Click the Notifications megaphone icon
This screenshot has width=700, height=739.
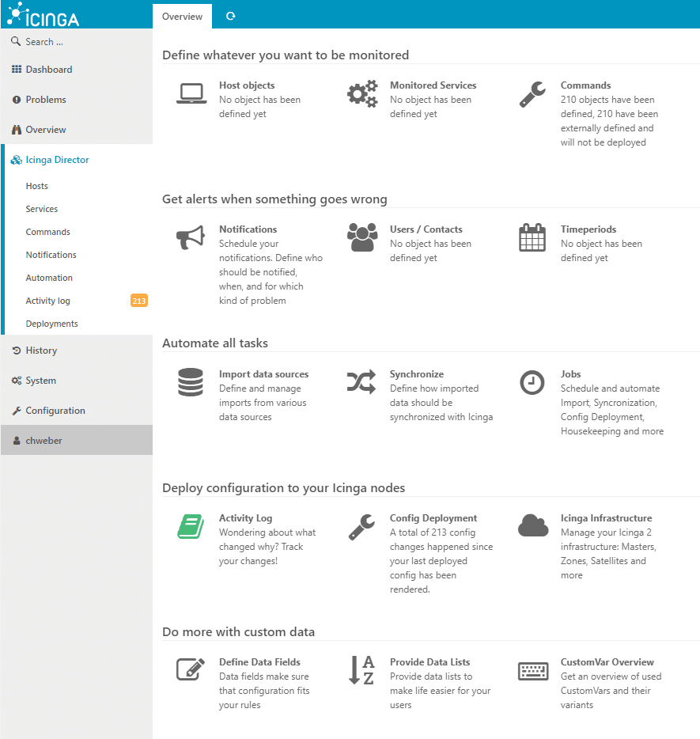coord(191,237)
